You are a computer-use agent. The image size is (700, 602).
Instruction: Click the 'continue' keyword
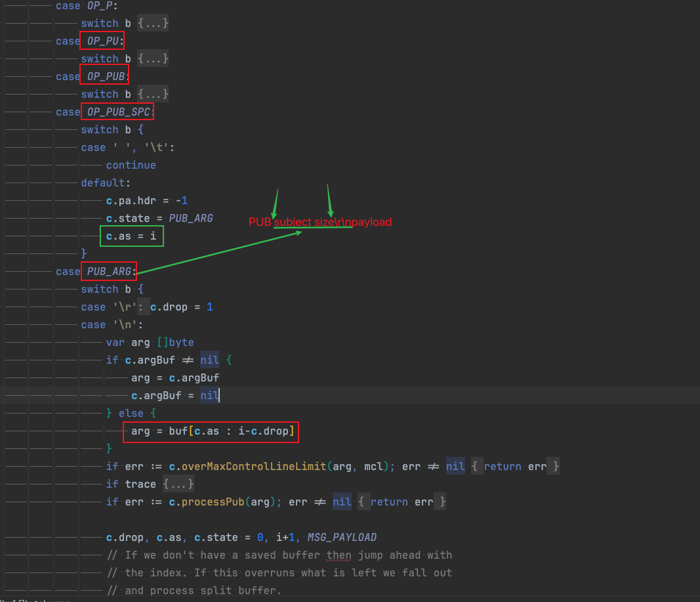[131, 165]
